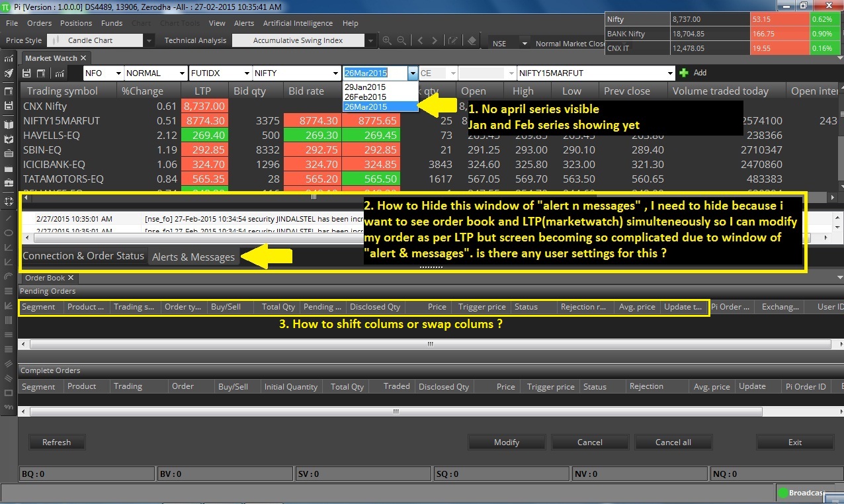Image resolution: width=844 pixels, height=504 pixels.
Task: Open the Positions menu
Action: click(76, 23)
